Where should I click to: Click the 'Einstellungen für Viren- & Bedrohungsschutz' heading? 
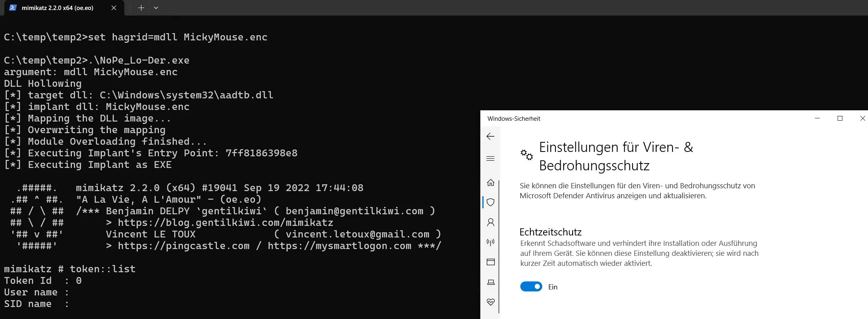616,156
